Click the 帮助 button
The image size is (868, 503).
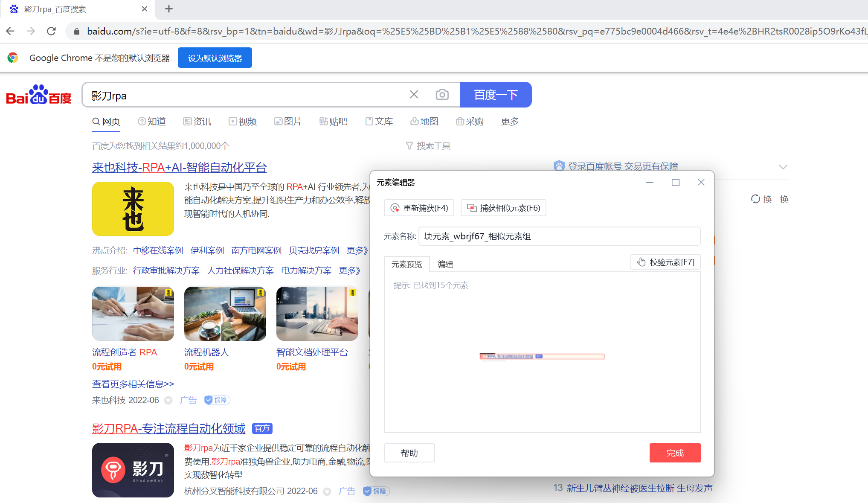(x=409, y=453)
